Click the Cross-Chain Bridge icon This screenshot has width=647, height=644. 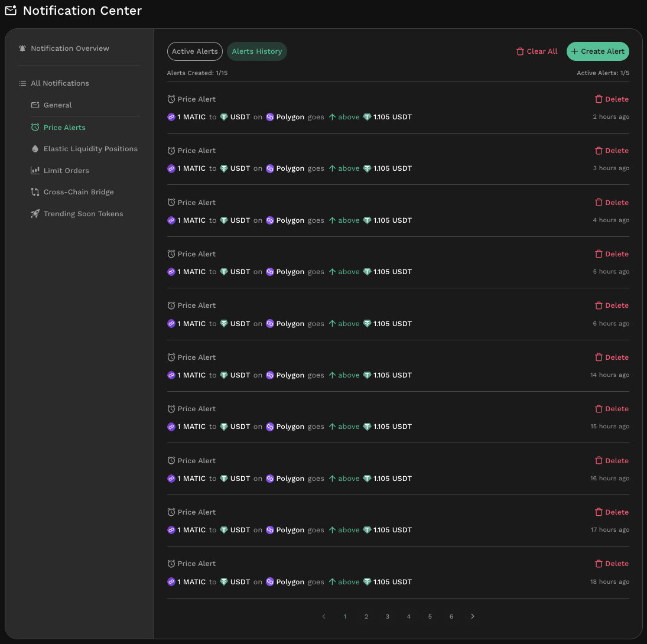[x=35, y=192]
